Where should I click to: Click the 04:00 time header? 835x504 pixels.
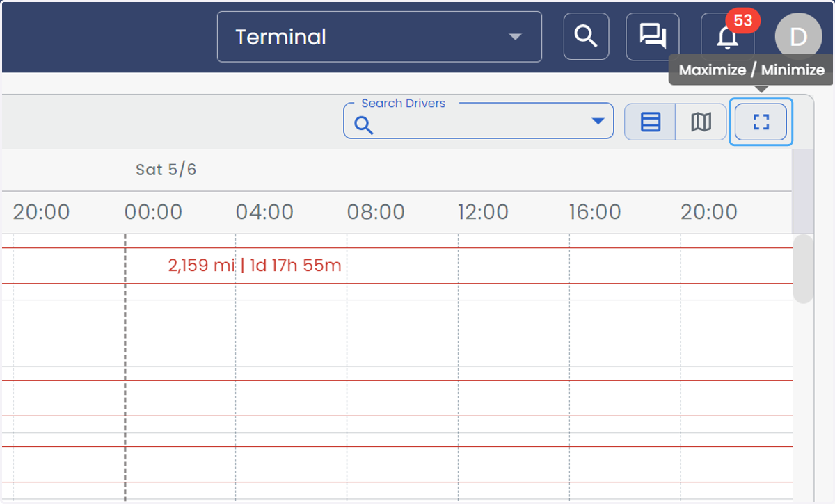[x=264, y=212]
